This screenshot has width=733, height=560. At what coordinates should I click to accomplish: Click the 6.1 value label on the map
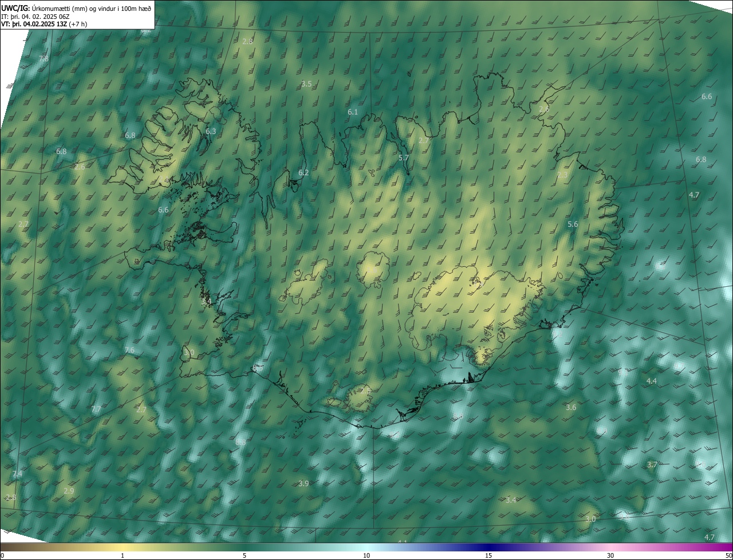[x=353, y=112]
